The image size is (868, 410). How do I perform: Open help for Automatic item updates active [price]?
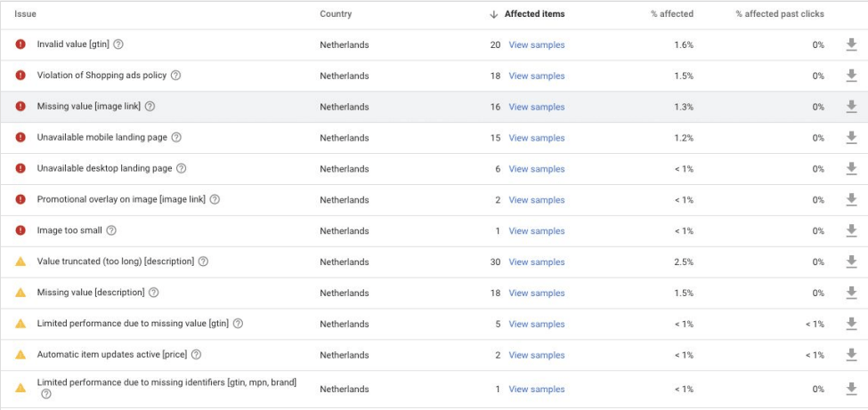coord(196,354)
